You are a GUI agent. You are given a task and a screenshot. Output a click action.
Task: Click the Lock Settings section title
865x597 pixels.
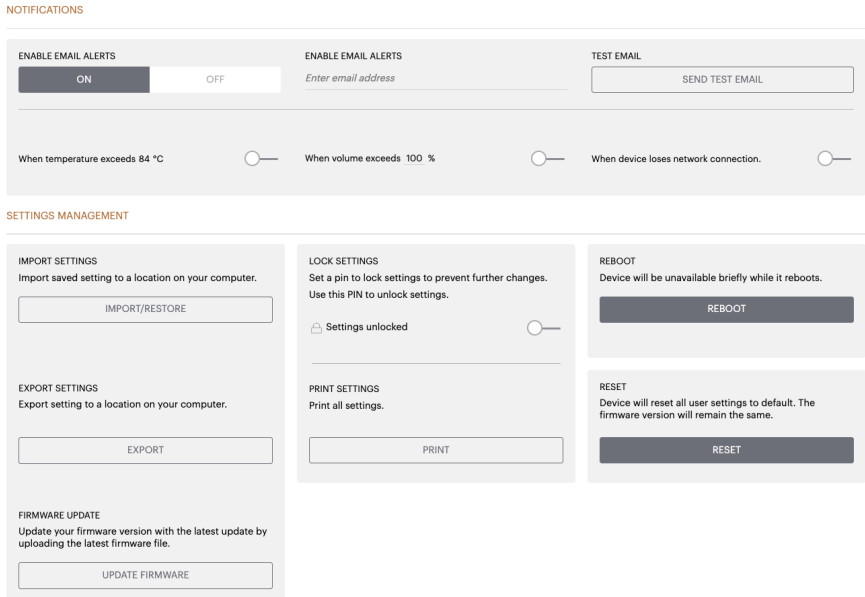(x=343, y=261)
